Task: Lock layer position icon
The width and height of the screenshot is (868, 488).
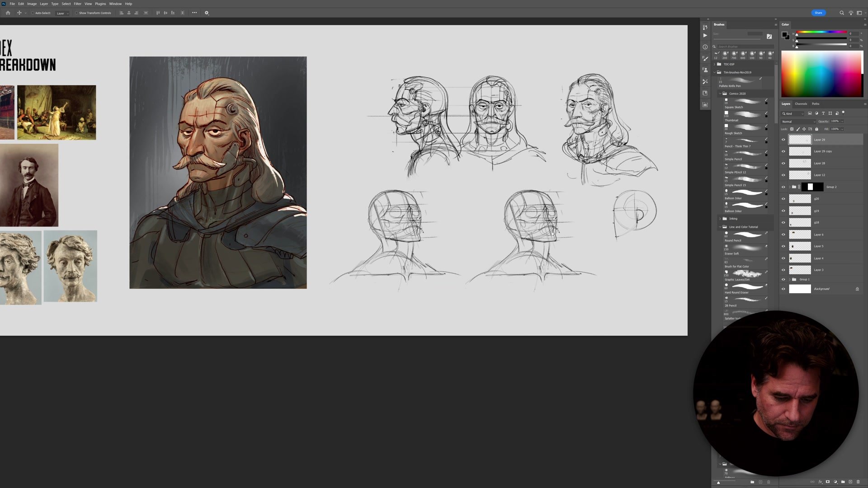Action: tap(804, 129)
